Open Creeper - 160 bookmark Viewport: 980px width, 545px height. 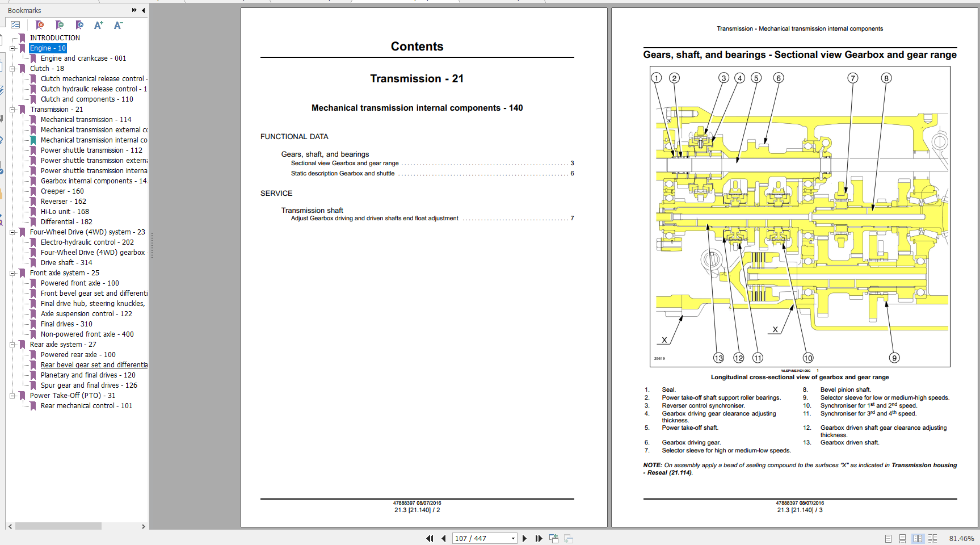62,191
